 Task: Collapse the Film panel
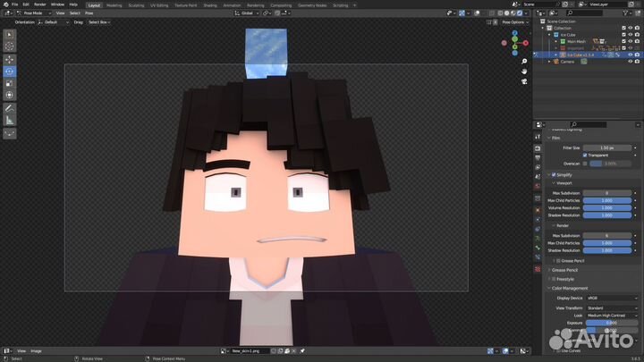[554, 138]
